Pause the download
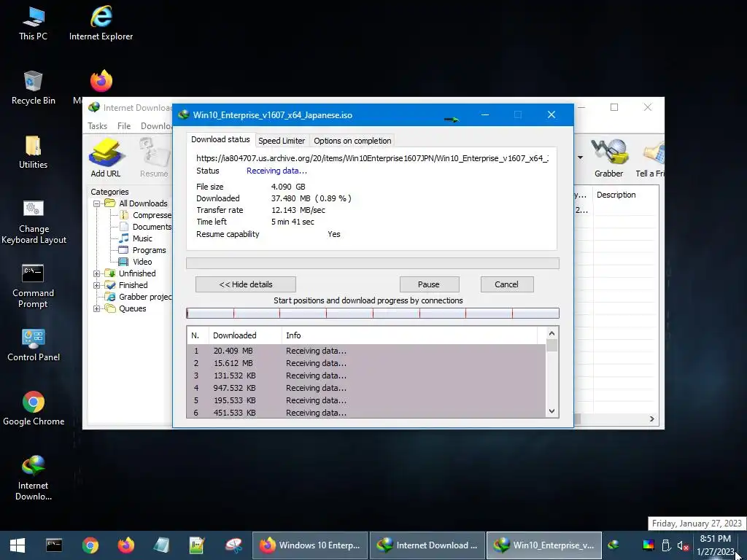Image resolution: width=747 pixels, height=560 pixels. coord(429,284)
